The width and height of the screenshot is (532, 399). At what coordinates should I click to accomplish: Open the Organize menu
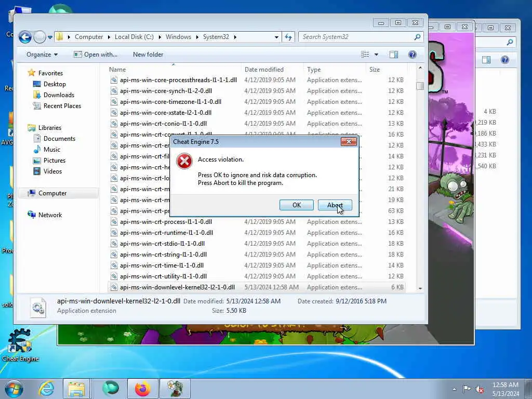click(42, 54)
